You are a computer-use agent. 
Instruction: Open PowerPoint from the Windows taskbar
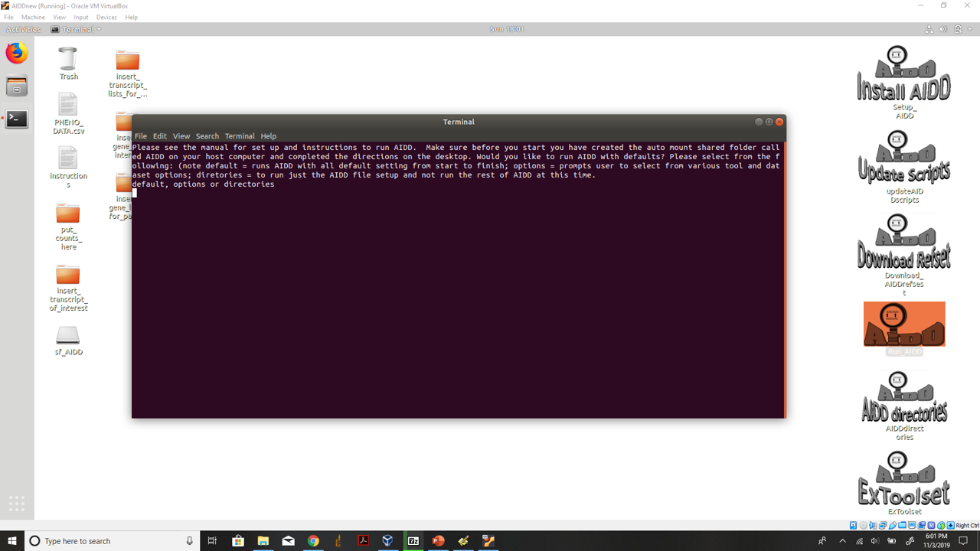click(x=438, y=540)
